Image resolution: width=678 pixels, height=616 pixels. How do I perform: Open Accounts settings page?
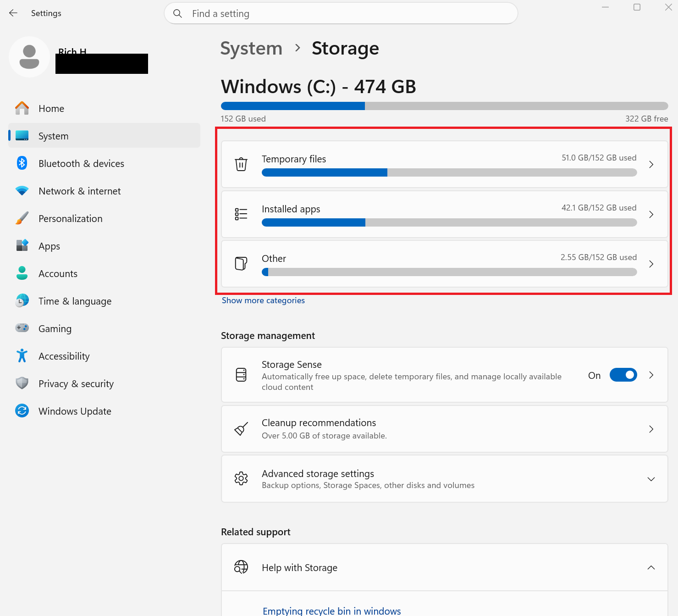(104, 273)
